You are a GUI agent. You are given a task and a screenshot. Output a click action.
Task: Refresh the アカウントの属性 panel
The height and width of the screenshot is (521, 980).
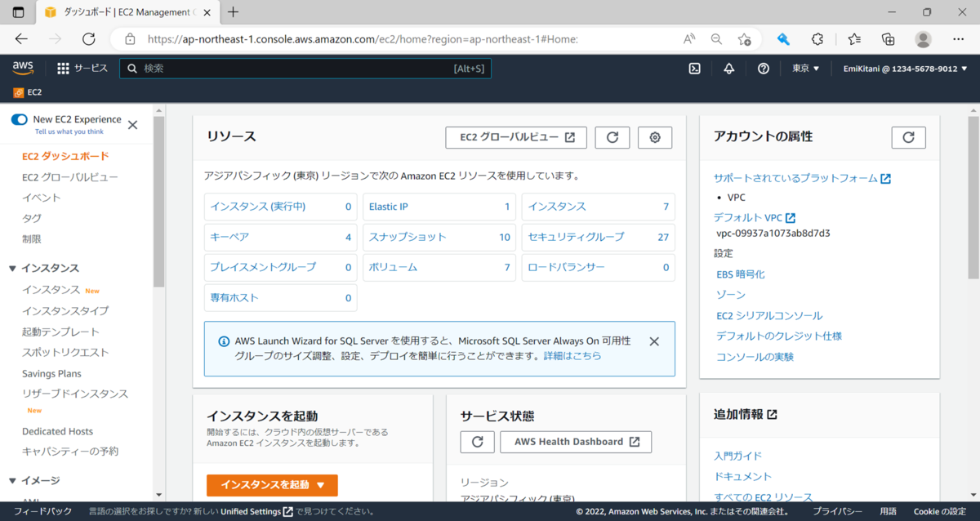pyautogui.click(x=908, y=138)
